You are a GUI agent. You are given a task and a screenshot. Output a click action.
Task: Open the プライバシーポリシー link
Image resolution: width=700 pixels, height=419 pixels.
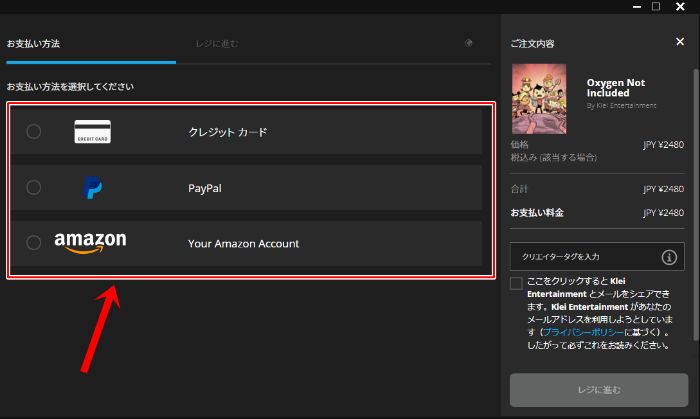click(x=583, y=332)
